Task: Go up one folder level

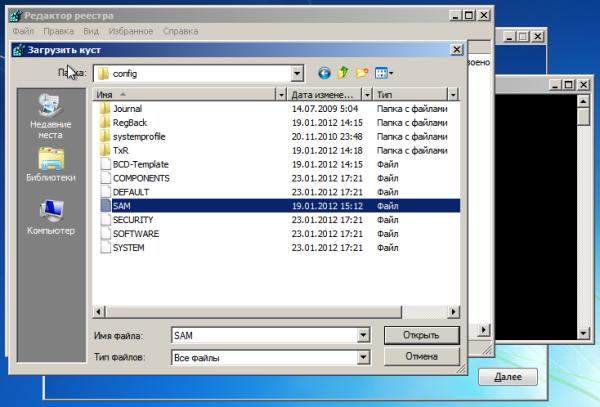Action: 343,73
